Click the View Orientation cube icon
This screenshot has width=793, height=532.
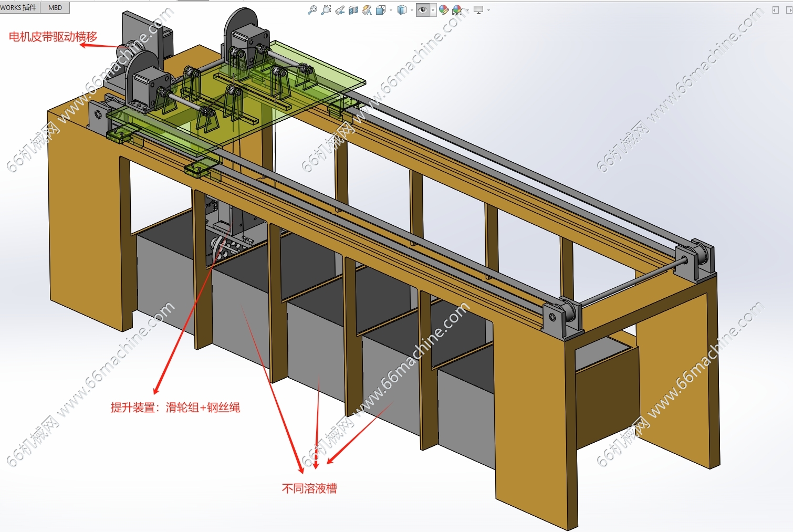[381, 10]
